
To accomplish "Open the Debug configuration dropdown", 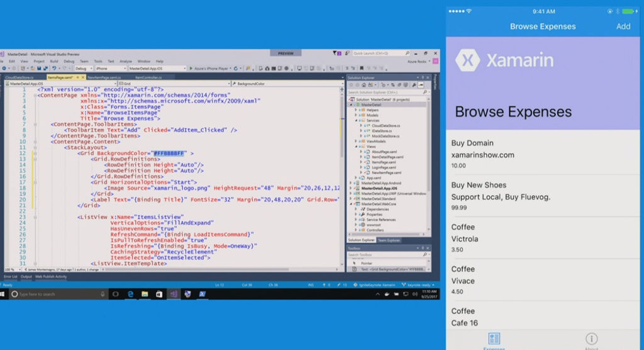I will [x=84, y=68].
